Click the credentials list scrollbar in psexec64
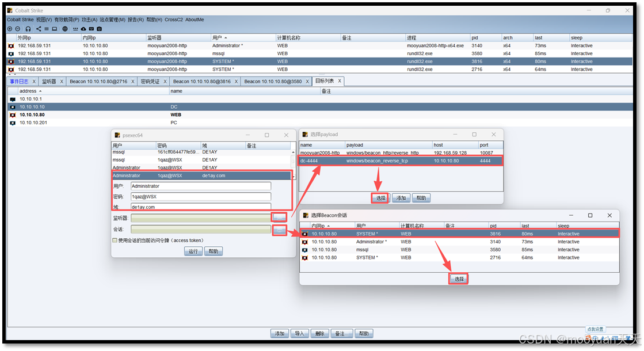This screenshot has width=644, height=351. tap(294, 164)
